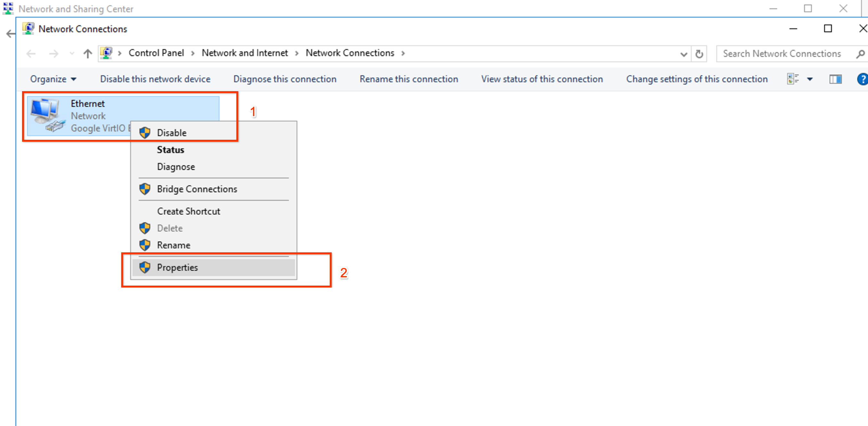Screen dimensions: 868x426
Task: Click the Control Panel icon in the address bar
Action: click(x=107, y=53)
